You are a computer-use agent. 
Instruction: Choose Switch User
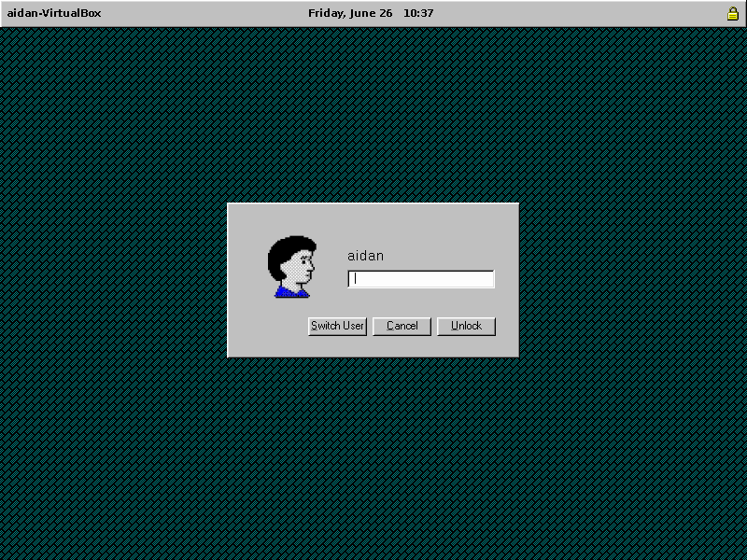337,326
